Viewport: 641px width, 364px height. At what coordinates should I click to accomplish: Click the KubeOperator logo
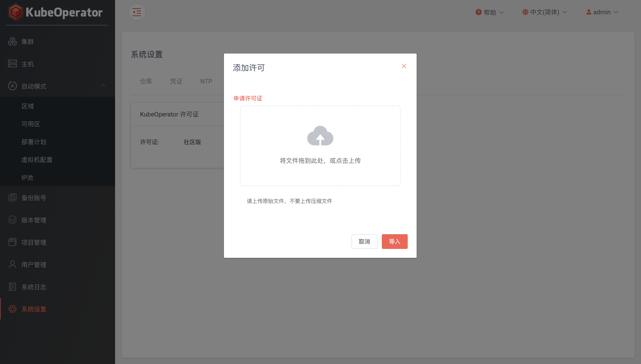click(56, 12)
